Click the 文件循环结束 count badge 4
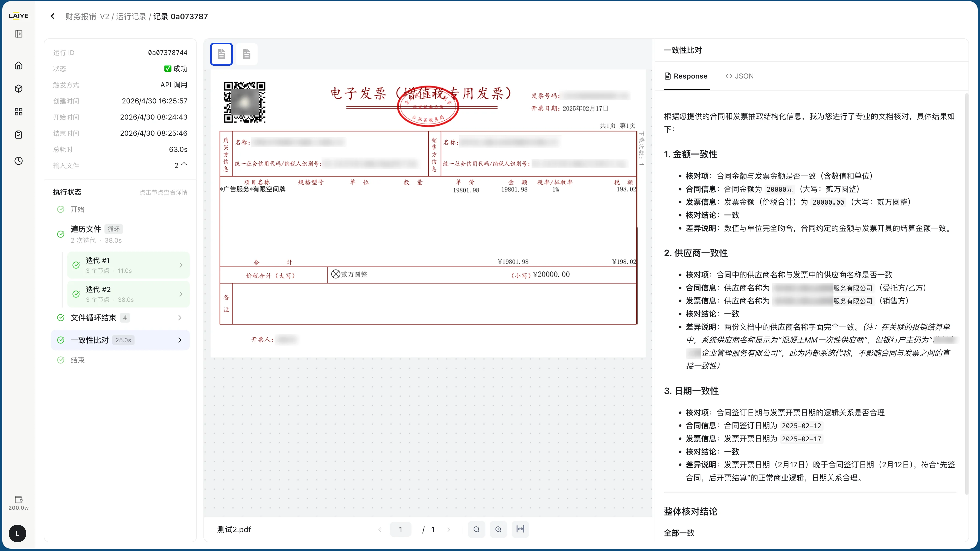Viewport: 980px width, 551px height. coord(125,318)
